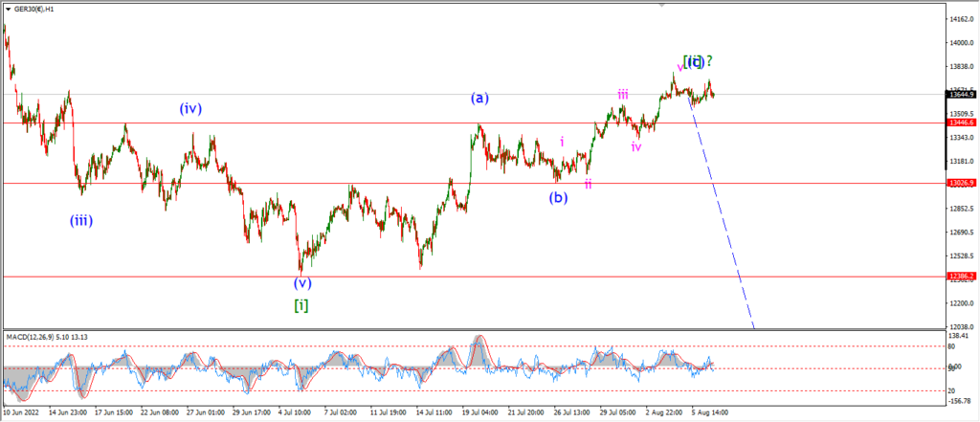This screenshot has height=422, width=980.
Task: Select the green [i] wave label
Action: click(x=301, y=305)
